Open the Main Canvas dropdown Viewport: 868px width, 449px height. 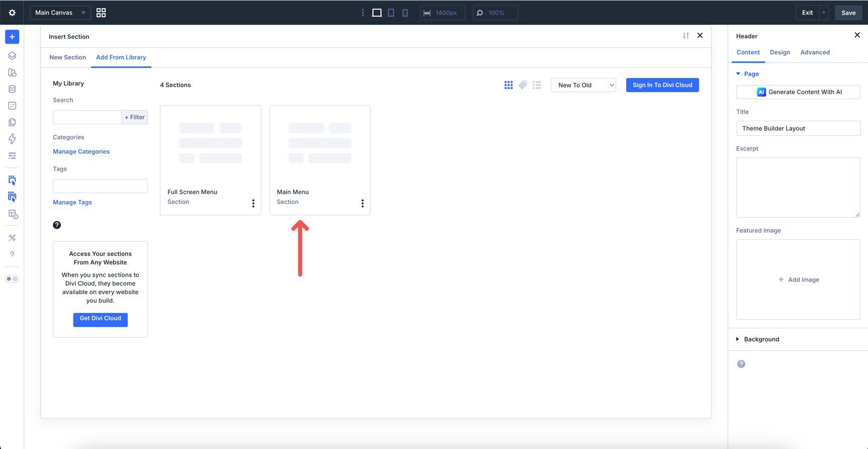60,13
